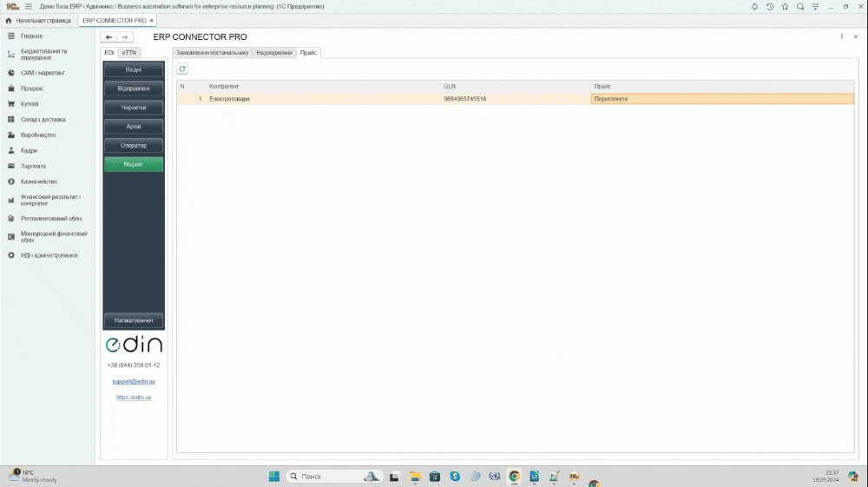Image resolution: width=868 pixels, height=487 pixels.
Task: Open the 1C main hamburger menu
Action: coord(29,6)
